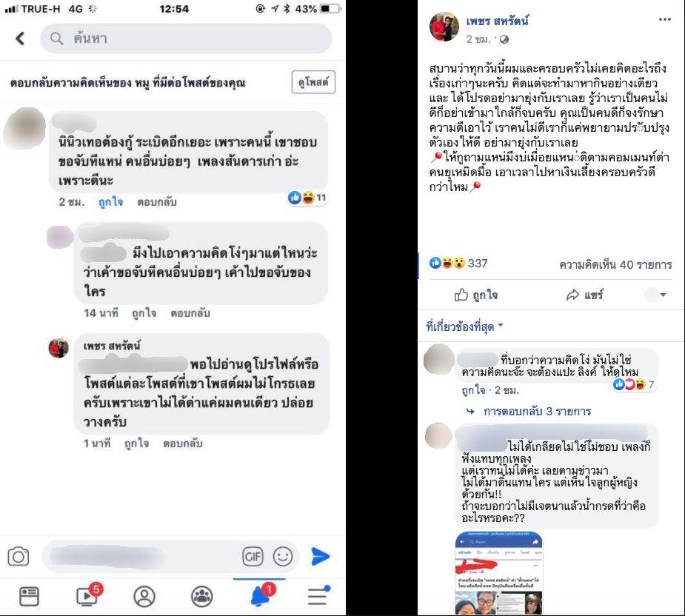Screen dimensions: 685x616
Task: Open the GIF picker
Action: point(253,557)
